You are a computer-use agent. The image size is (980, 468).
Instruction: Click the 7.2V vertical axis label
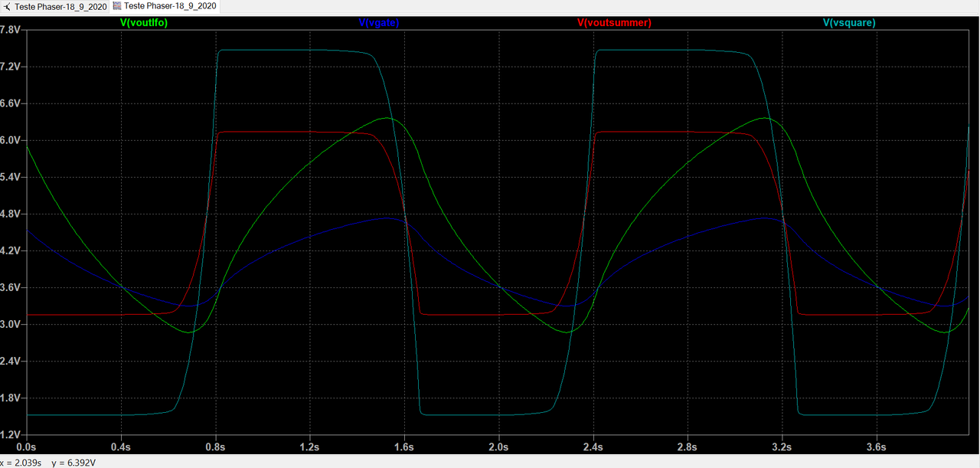point(11,67)
